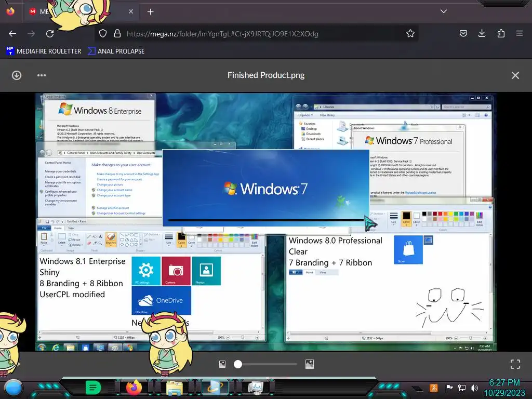
Task: Open the highlighted orbit-ring app in taskbar
Action: (x=215, y=388)
